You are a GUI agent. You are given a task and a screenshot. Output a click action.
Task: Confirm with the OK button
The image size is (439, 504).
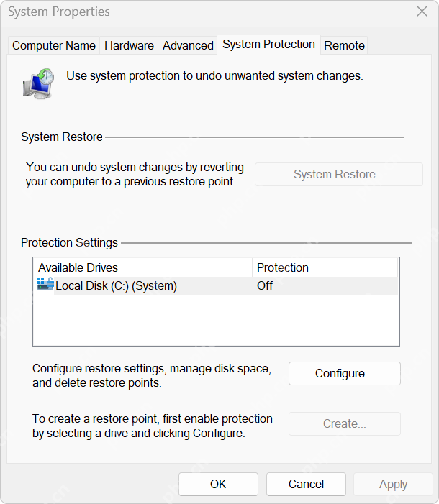point(218,484)
